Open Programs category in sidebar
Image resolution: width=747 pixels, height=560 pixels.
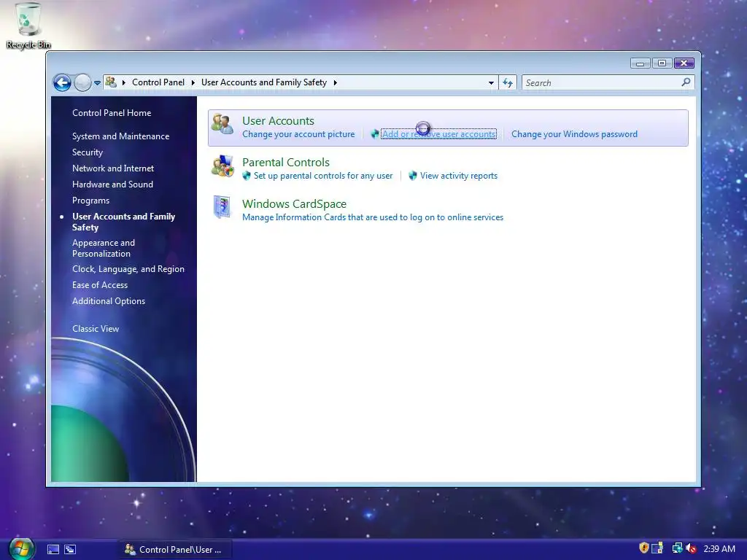90,201
